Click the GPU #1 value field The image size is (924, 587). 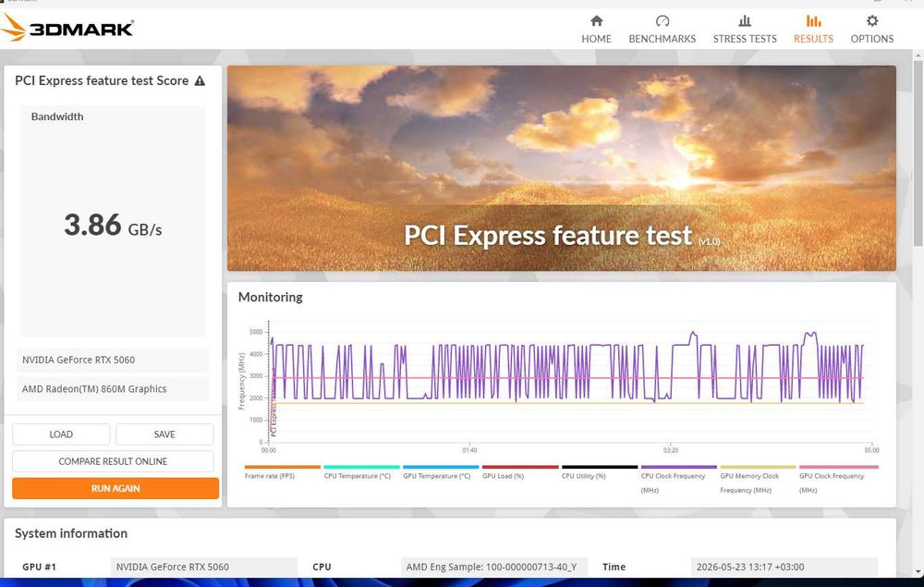204,567
